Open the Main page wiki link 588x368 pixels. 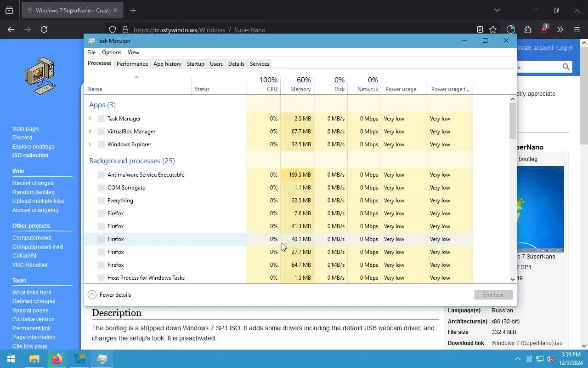point(25,129)
